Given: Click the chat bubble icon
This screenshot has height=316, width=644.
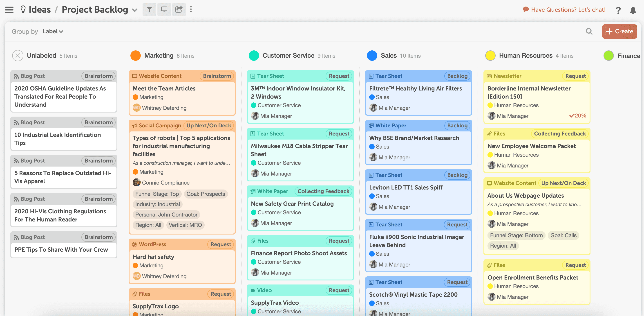Looking at the screenshot, I should tap(526, 9).
